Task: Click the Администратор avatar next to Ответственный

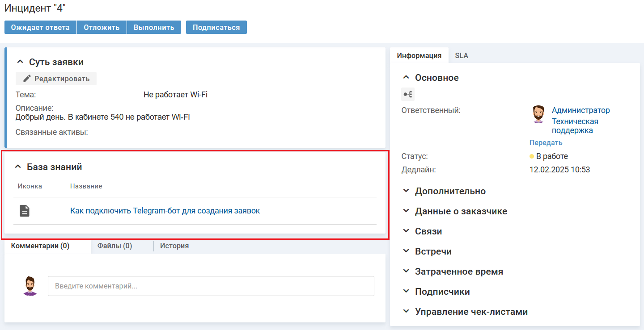Action: pyautogui.click(x=538, y=114)
